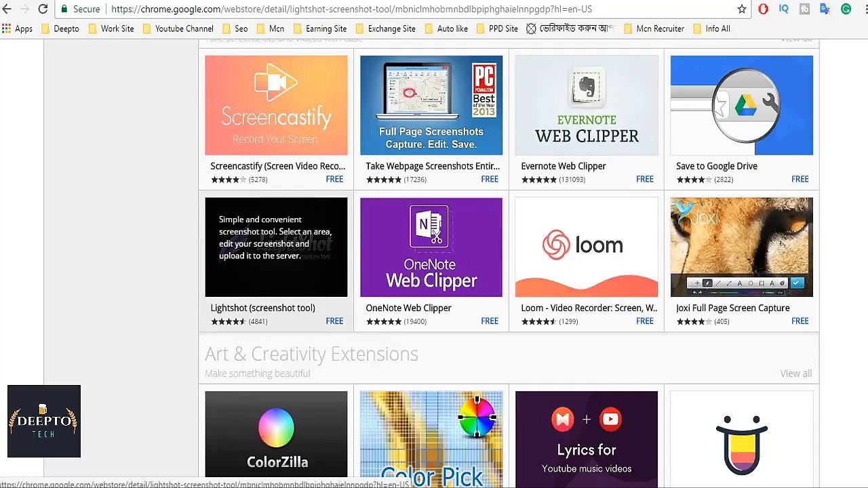Click the FREE label on Take Webpage Screenshots

[x=490, y=179]
